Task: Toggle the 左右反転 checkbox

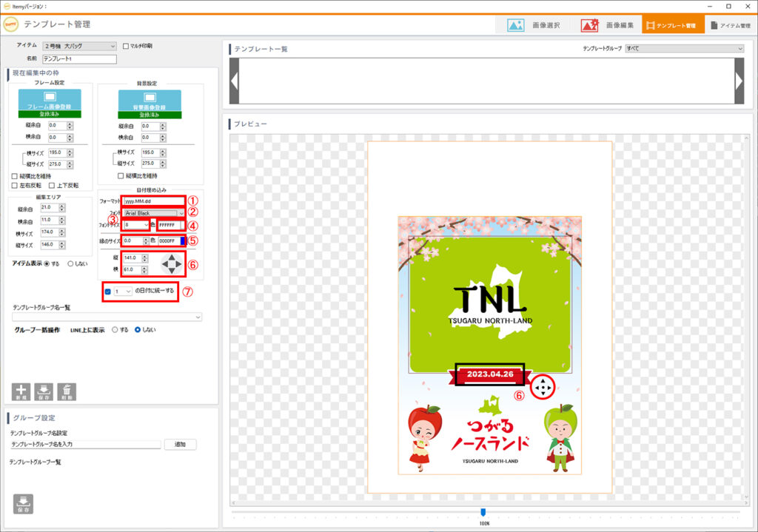Action: [x=15, y=185]
